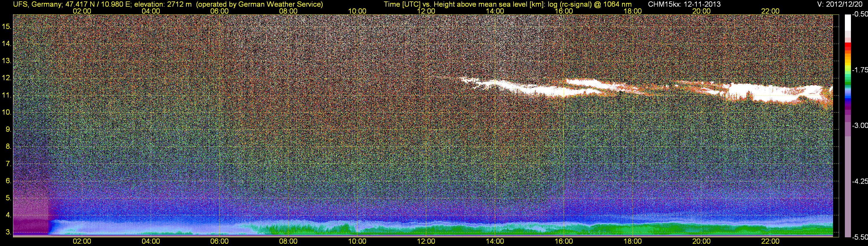The height and width of the screenshot is (246, 868).
Task: Click 10:00 on the top time axis
Action: coord(357,11)
